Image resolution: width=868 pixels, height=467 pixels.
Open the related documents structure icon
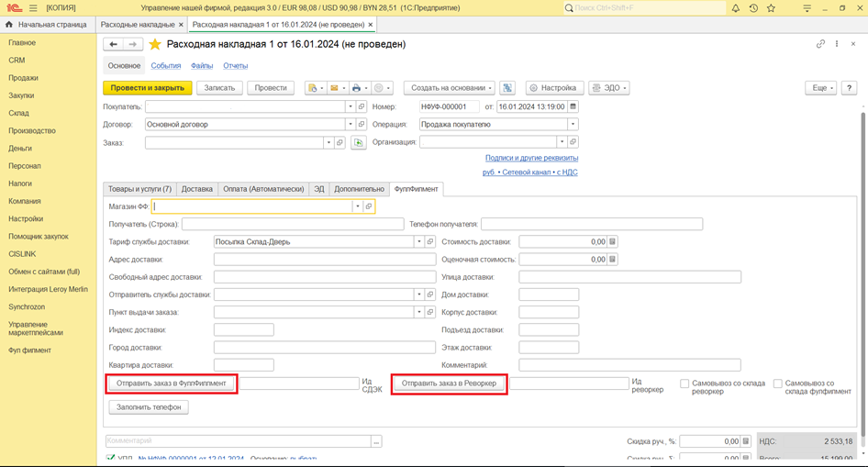(507, 88)
